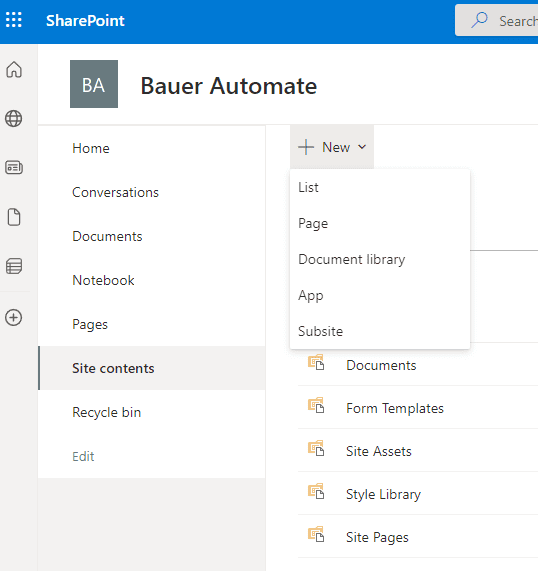Viewport: 538px width, 571px height.
Task: Choose Page from the New menu
Action: [380, 223]
